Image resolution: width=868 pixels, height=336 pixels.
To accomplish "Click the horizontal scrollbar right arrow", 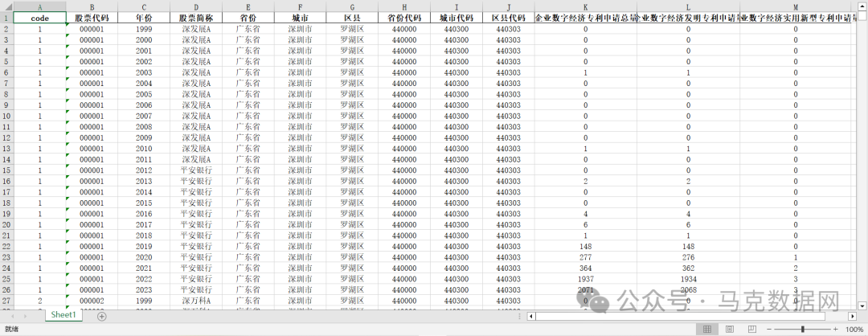I will (x=853, y=316).
